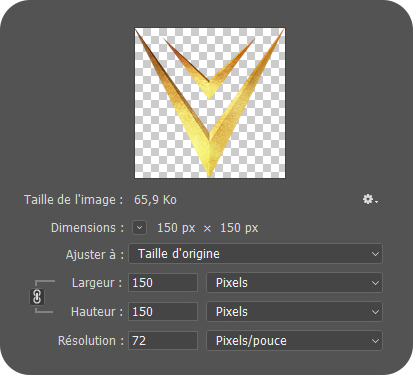Screen dimensions: 413x375
Task: Expand the Ajuster à Taille d'origine dropdown
Action: (x=255, y=254)
